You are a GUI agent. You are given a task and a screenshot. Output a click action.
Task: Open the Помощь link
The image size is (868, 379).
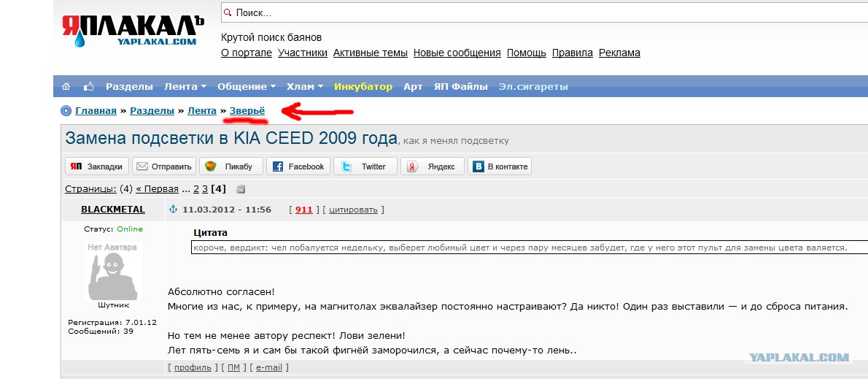click(527, 53)
